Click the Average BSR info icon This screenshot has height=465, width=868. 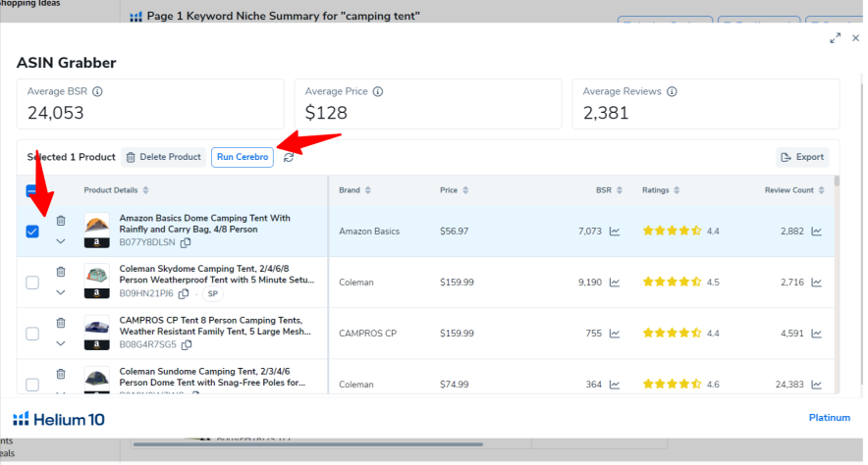pos(97,91)
